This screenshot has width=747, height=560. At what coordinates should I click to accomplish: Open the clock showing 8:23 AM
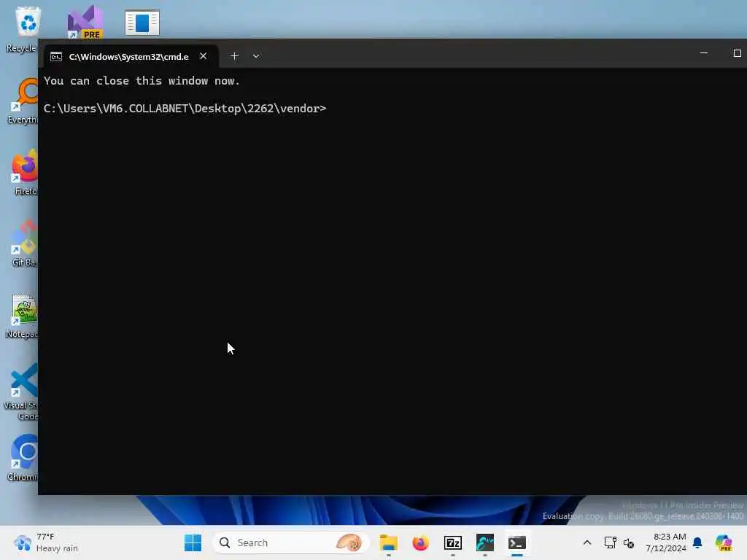tap(665, 542)
